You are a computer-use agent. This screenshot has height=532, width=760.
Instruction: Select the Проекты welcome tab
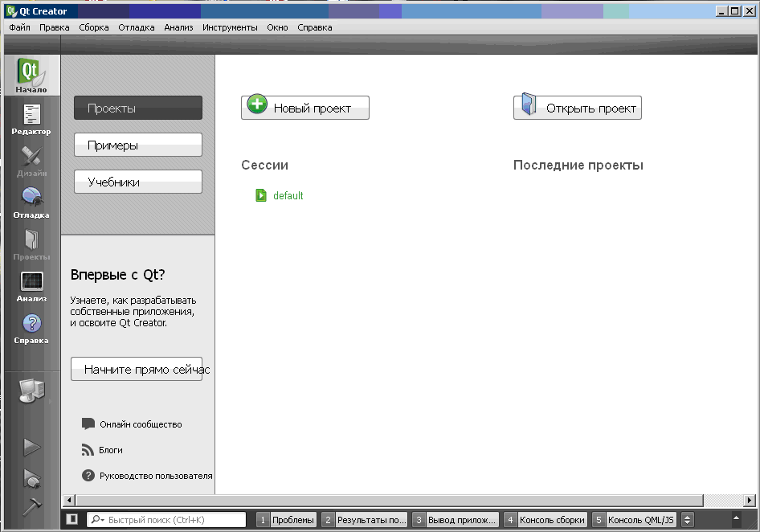138,108
